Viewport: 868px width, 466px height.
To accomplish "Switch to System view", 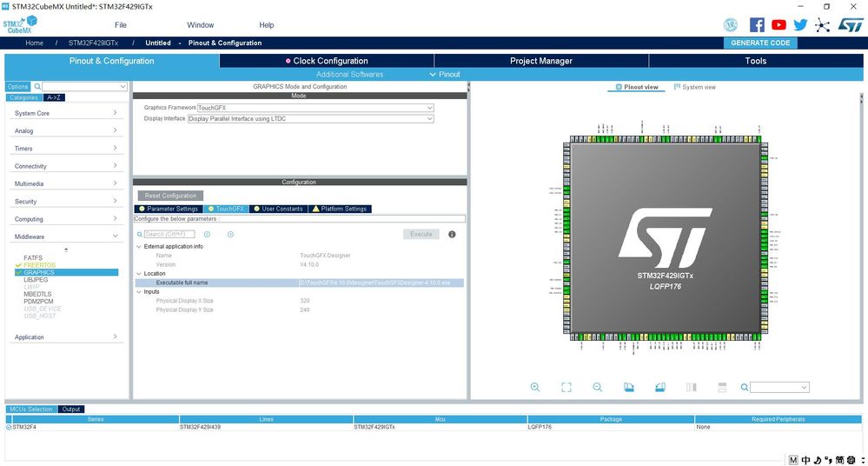I will [x=695, y=87].
